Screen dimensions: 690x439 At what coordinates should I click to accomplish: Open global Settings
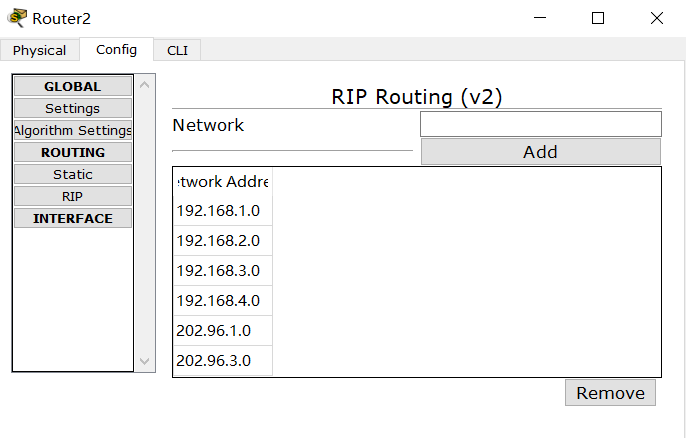73,108
